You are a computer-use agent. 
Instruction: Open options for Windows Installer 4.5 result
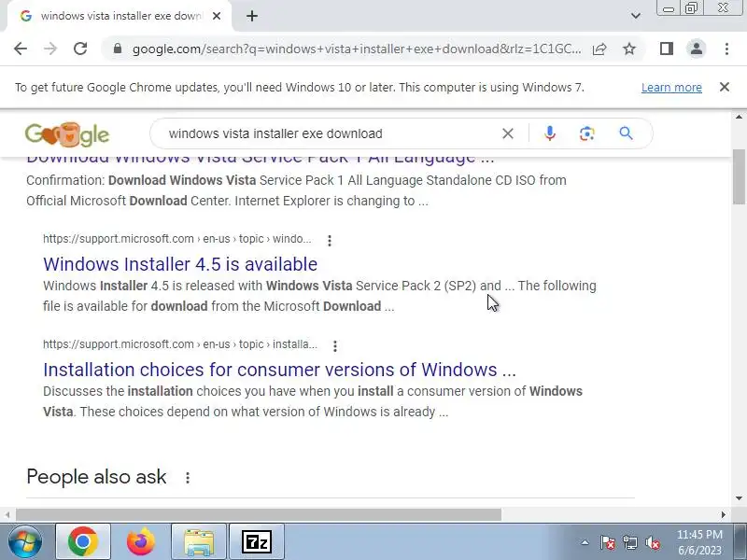(330, 241)
